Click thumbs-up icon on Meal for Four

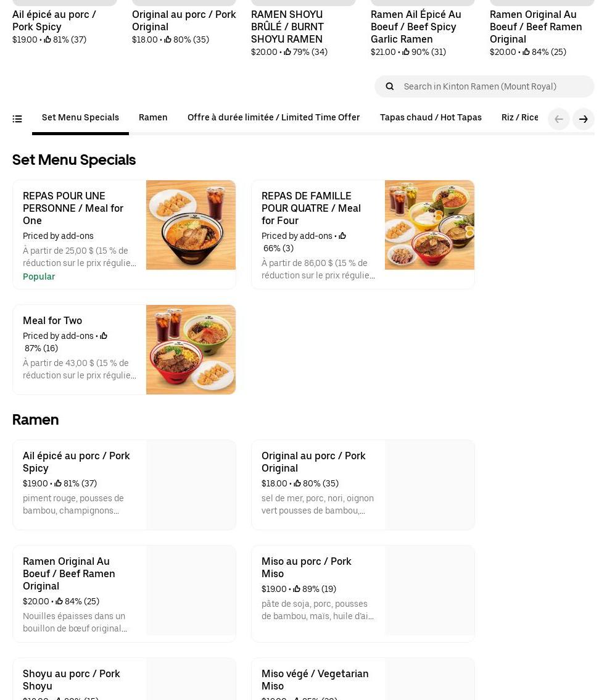pos(342,236)
